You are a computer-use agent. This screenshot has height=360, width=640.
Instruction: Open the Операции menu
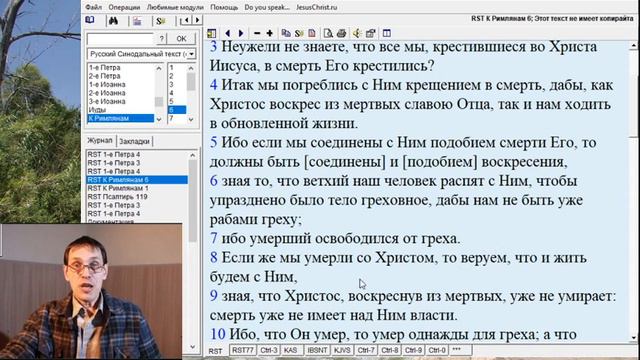[x=124, y=7]
